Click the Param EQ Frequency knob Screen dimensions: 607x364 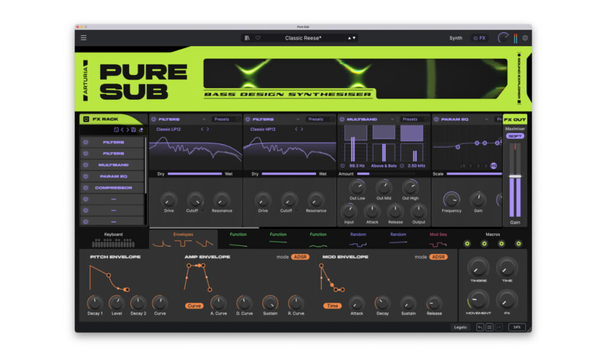click(x=451, y=199)
